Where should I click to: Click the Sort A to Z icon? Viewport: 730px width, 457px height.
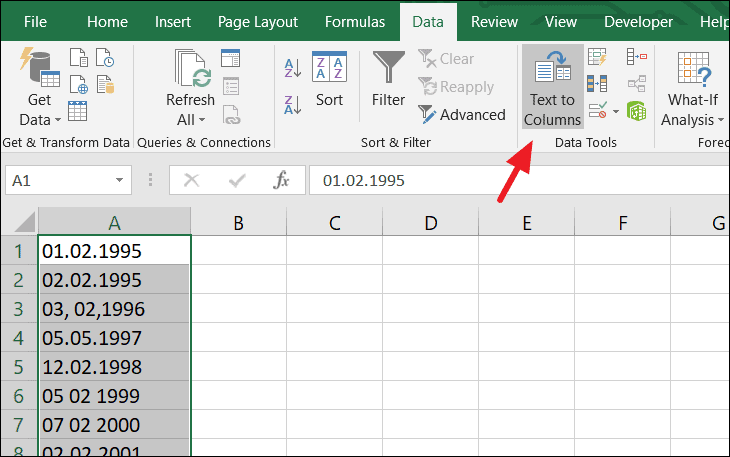coord(293,69)
